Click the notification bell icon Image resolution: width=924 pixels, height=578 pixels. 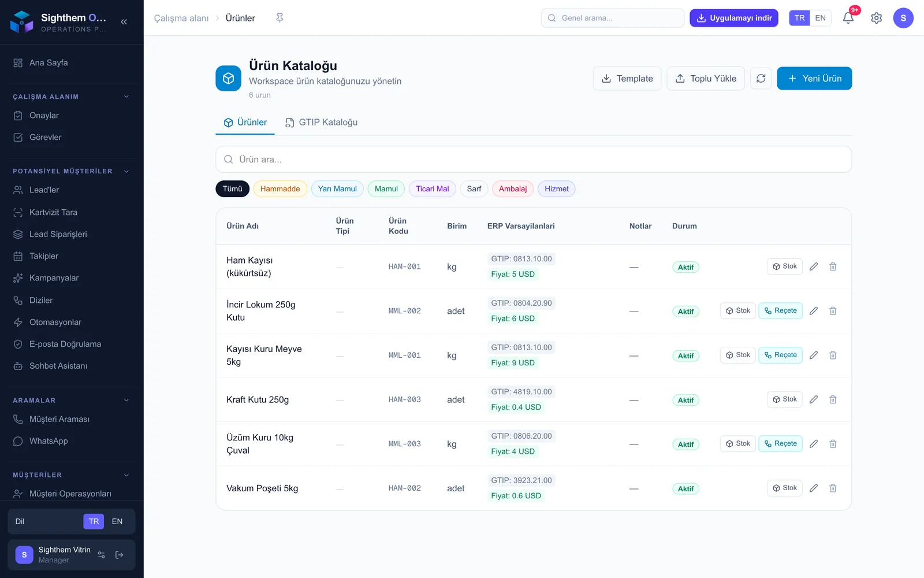click(x=848, y=18)
